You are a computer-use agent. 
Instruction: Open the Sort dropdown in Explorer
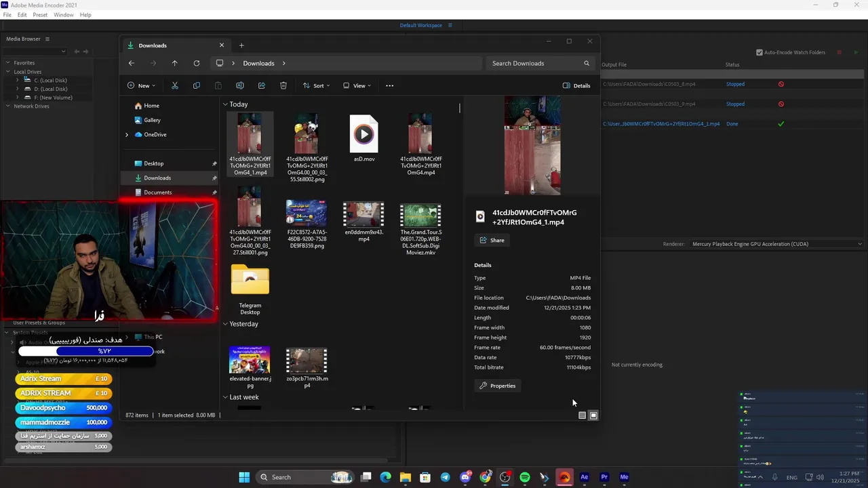coord(316,85)
